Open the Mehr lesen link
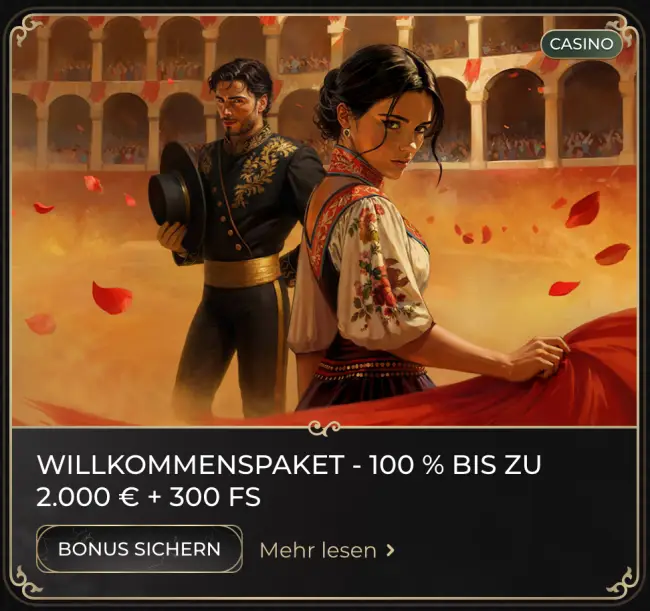Viewport: 650px width, 611px height. click(318, 550)
